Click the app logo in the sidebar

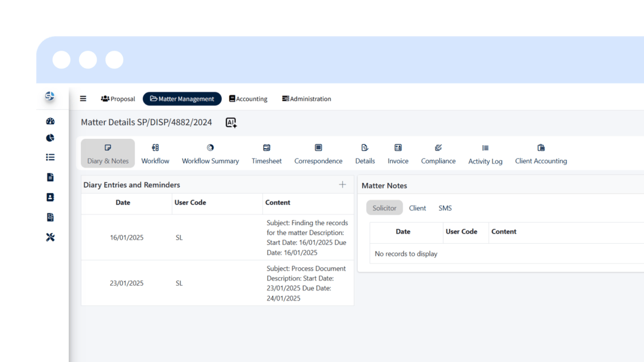point(50,96)
